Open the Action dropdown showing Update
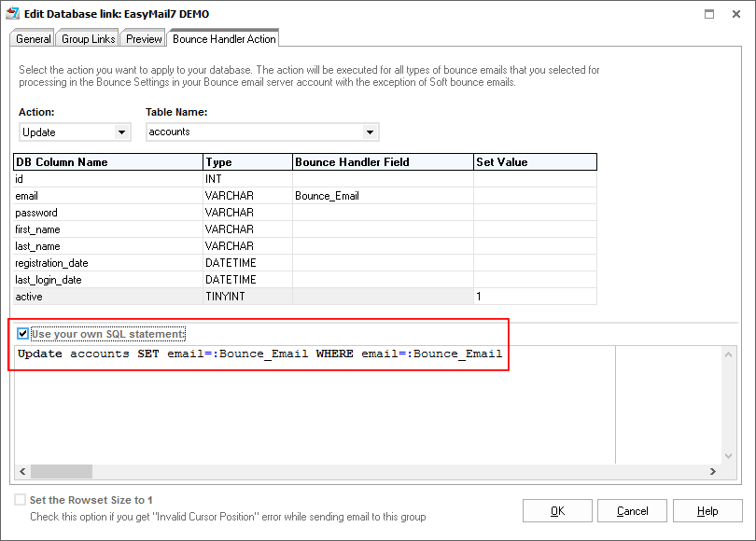The height and width of the screenshot is (541, 756). [75, 132]
